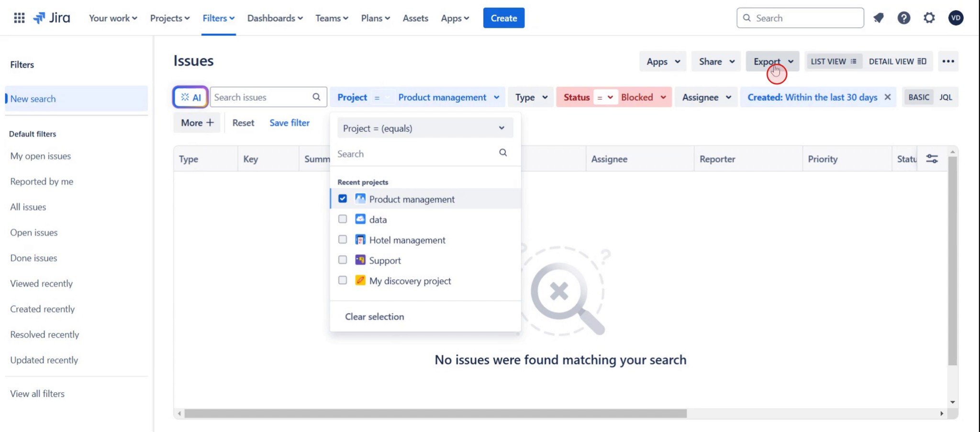
Task: Open Jira settings gear
Action: coord(929,18)
